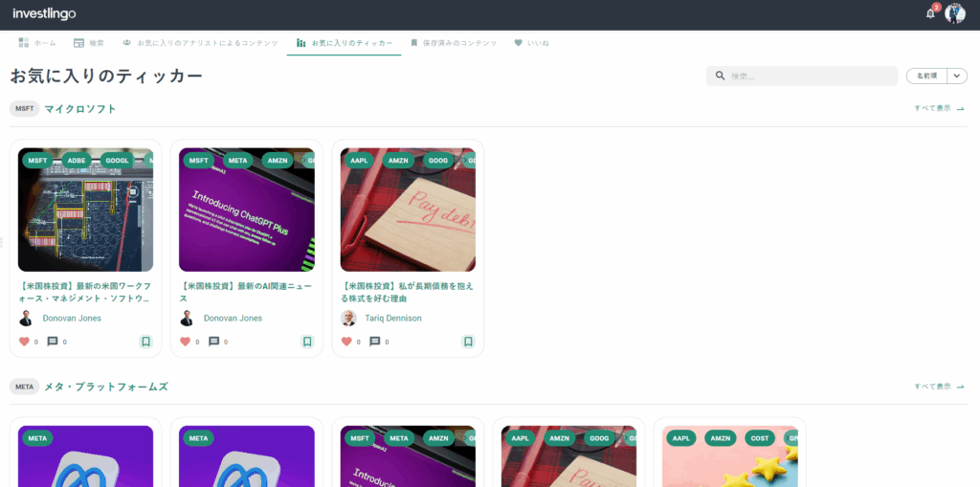Click the ADBE tag on workforce article
Image resolution: width=980 pixels, height=487 pixels.
[x=77, y=160]
